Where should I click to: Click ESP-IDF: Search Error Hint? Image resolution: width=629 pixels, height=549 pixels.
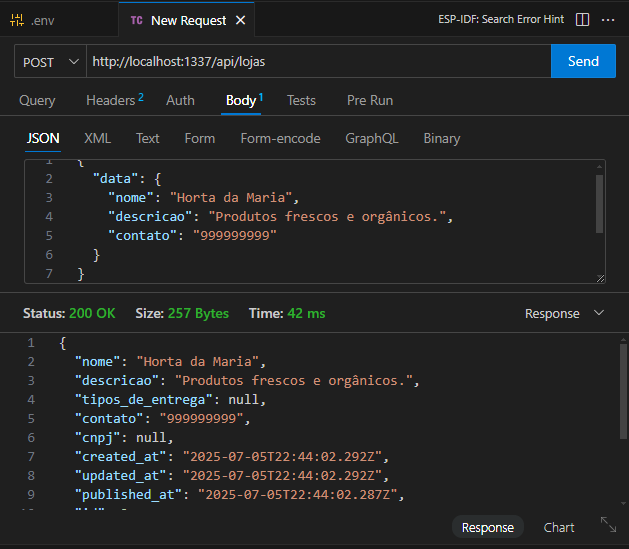(501, 19)
